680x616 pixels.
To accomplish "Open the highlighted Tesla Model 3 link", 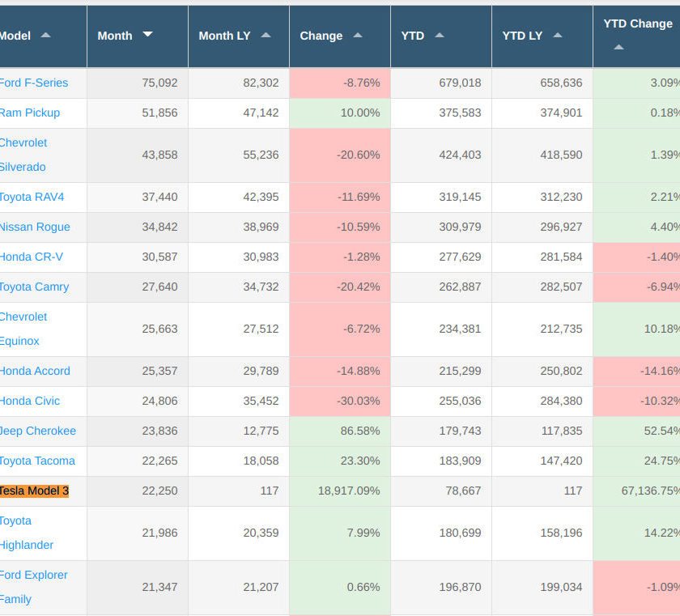I will point(34,491).
